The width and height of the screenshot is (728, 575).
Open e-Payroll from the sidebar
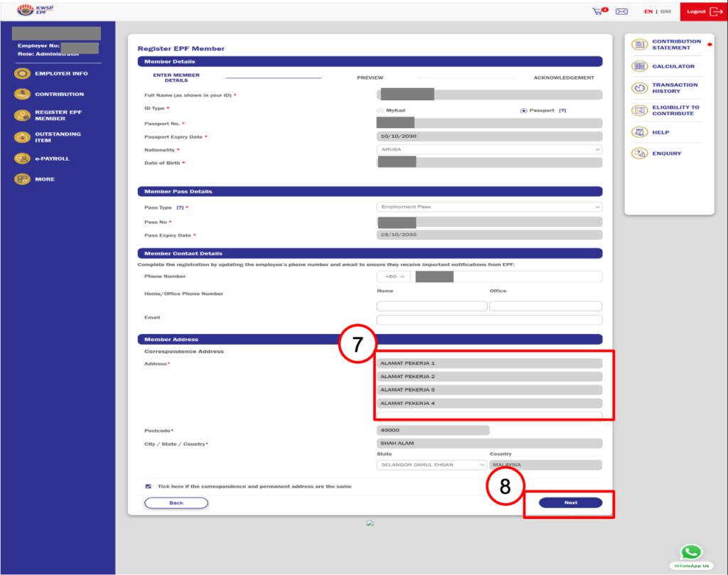coord(23,158)
